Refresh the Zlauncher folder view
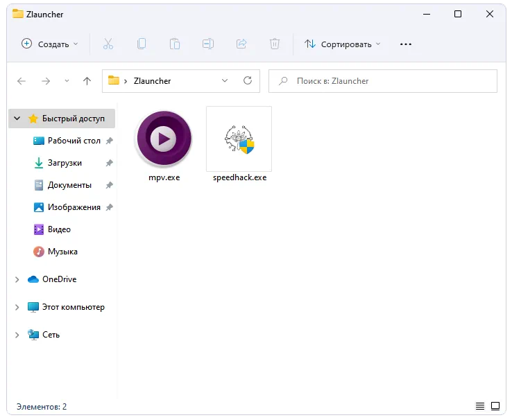The image size is (512, 420). (x=248, y=80)
